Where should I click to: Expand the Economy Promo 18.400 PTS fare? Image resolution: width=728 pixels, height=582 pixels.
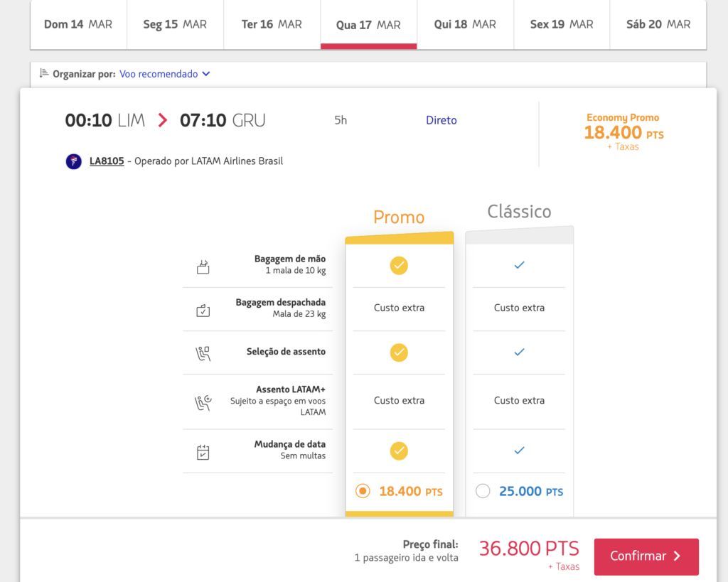pos(623,131)
